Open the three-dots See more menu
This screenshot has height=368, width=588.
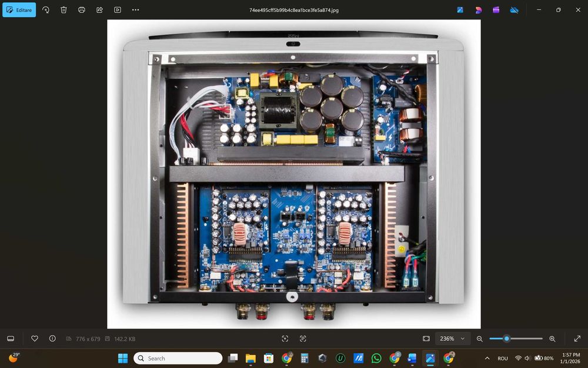click(x=135, y=10)
